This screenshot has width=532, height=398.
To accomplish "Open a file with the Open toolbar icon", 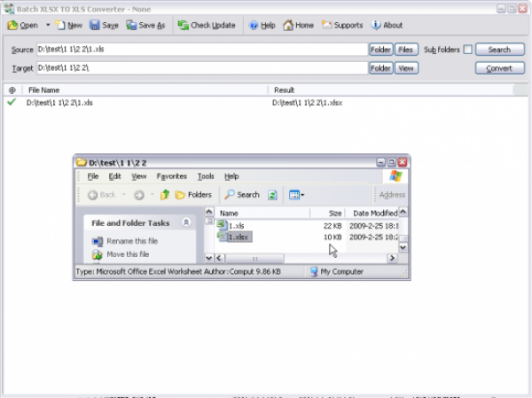I will pos(22,25).
